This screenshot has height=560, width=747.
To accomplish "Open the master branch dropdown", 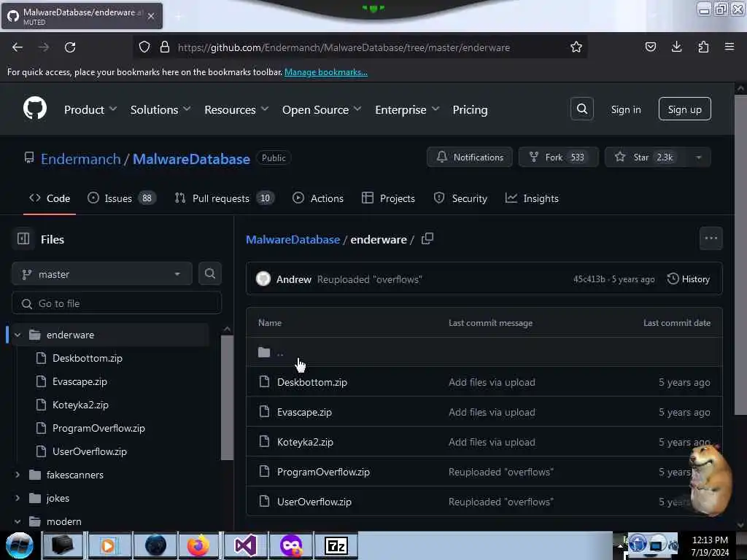I will pos(102,274).
